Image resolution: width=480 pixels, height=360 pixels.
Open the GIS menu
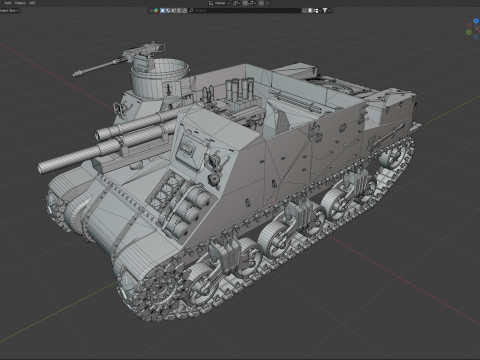32,3
